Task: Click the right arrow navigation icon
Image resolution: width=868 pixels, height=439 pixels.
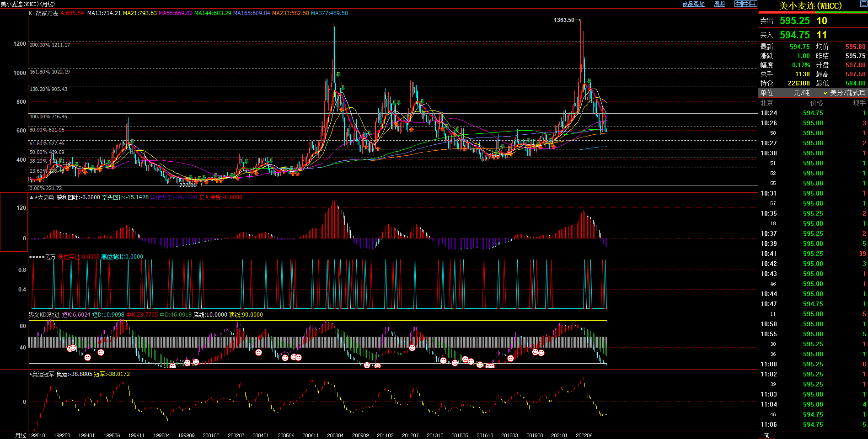Action: coord(745,4)
